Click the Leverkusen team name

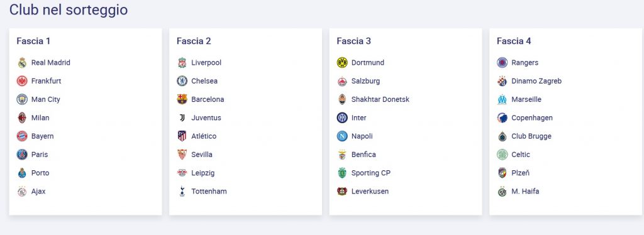[370, 191]
